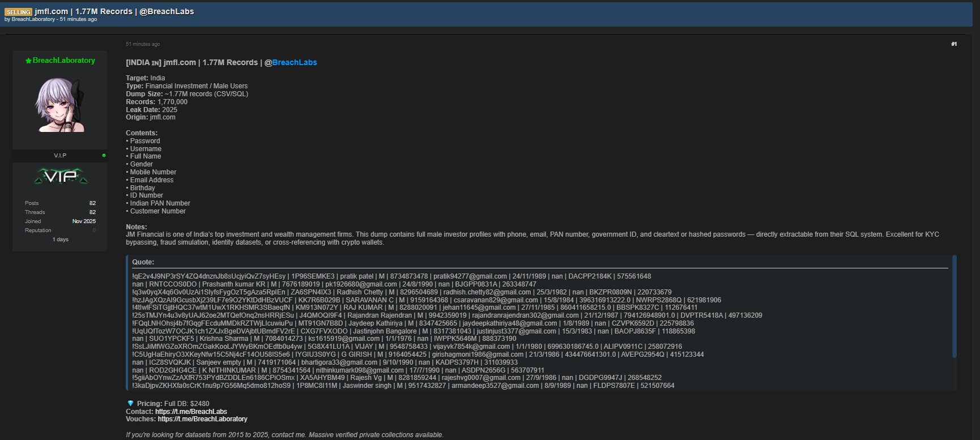Click the Posts count value 82
Screen dimensions: 980x440
pyautogui.click(x=92, y=203)
